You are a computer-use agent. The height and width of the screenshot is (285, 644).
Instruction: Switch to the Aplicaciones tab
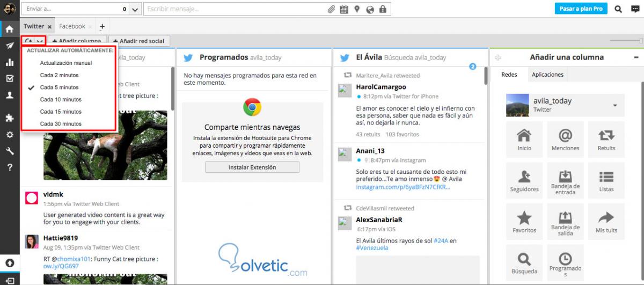(547, 75)
